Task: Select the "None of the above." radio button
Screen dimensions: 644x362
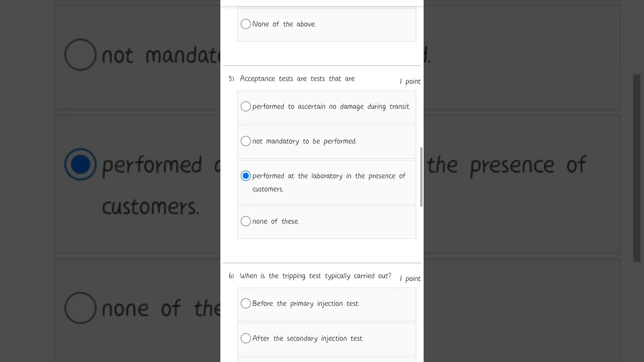Action: tap(246, 24)
